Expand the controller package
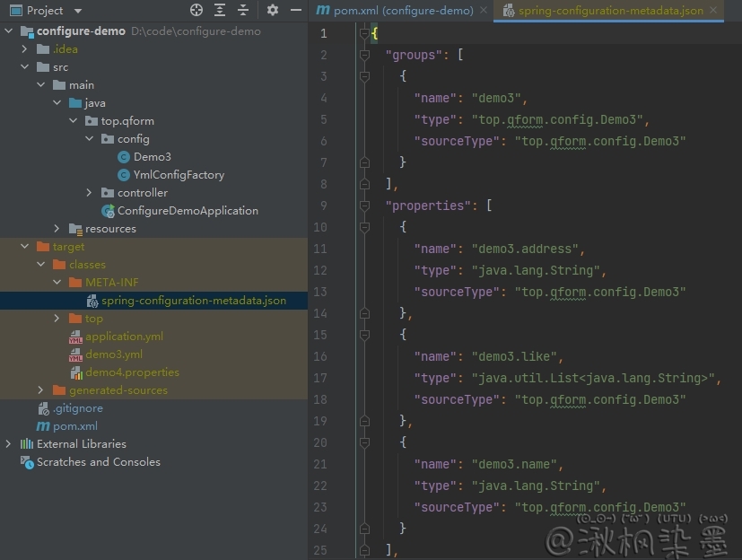Screen dimensions: 742x560 [x=90, y=193]
